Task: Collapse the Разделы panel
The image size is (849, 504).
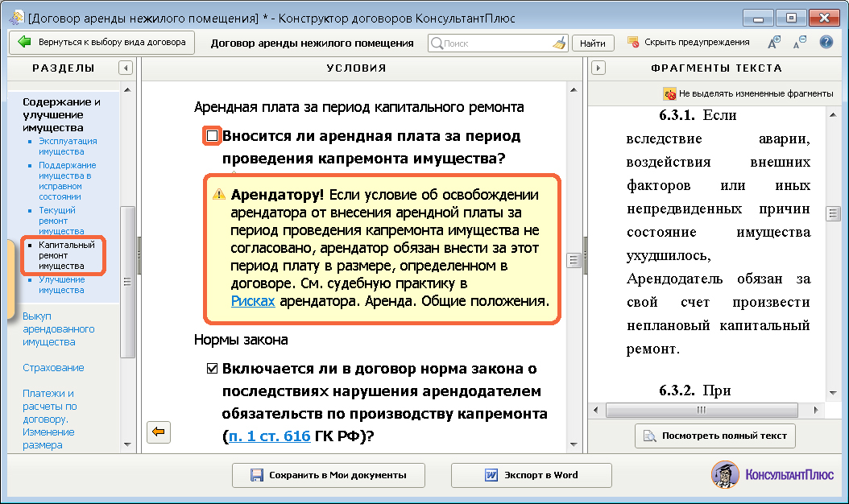Action: (x=126, y=68)
